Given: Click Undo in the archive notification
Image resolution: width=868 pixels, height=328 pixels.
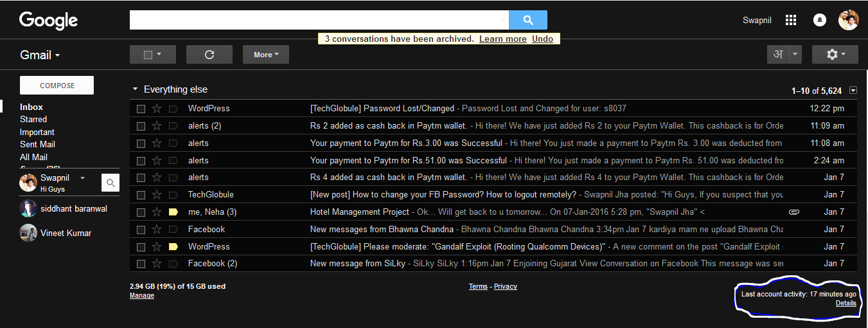Looking at the screenshot, I should click(x=542, y=39).
